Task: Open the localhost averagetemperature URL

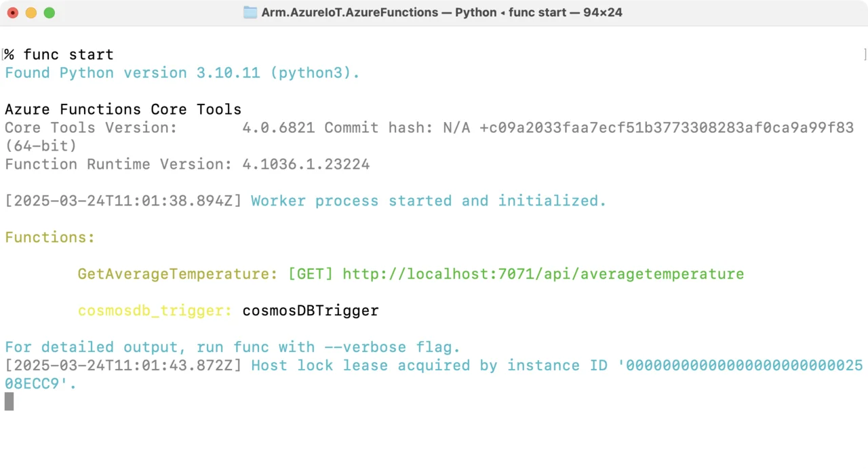Action: [542, 274]
